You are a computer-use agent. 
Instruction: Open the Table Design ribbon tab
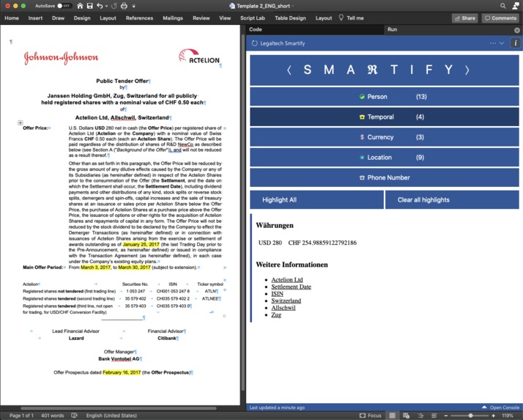pyautogui.click(x=290, y=18)
